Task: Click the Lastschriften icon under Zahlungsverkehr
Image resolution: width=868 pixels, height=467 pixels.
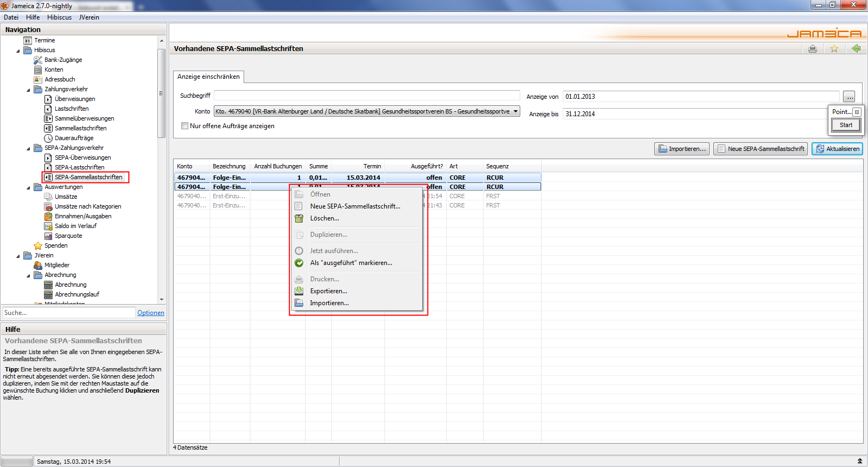Action: (48, 109)
